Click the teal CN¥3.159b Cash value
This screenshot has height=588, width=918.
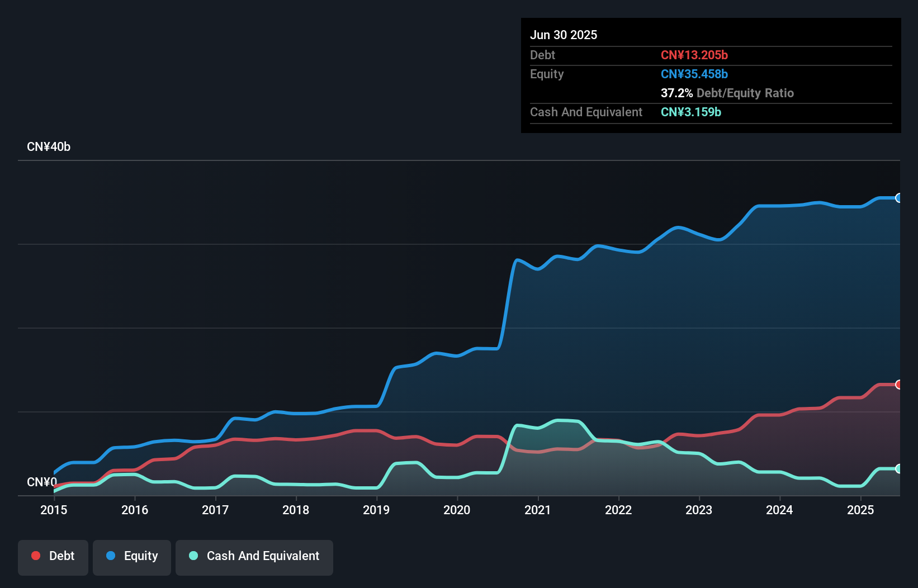tap(691, 112)
